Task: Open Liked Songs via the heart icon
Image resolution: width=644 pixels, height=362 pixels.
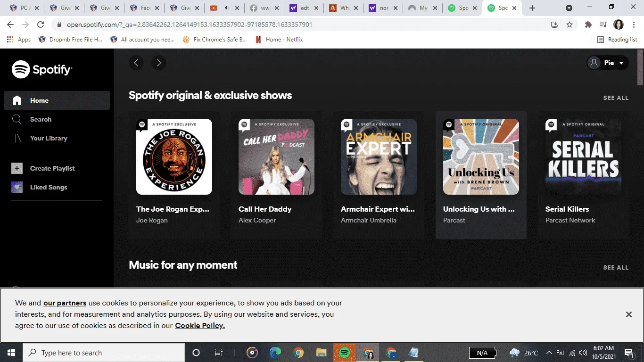Action: [x=17, y=187]
